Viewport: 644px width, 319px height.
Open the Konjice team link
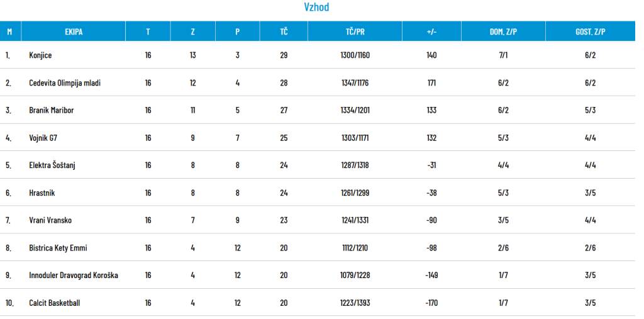point(40,55)
